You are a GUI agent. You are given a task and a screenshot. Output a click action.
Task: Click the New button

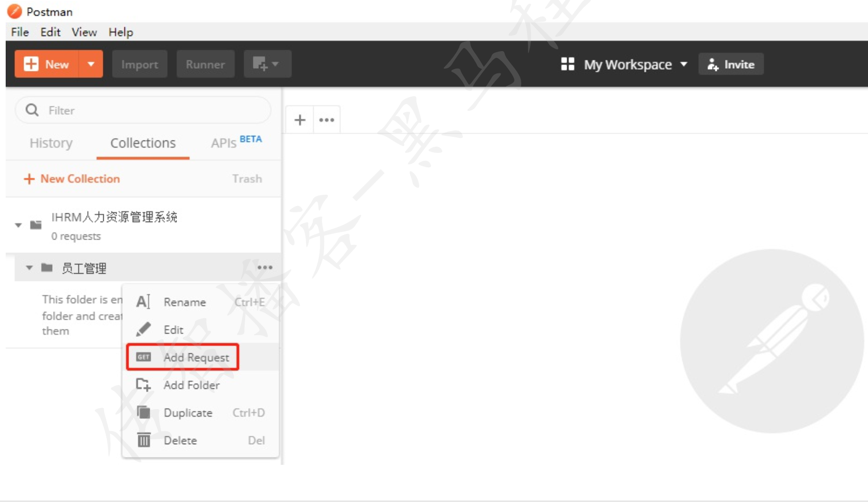tap(47, 64)
